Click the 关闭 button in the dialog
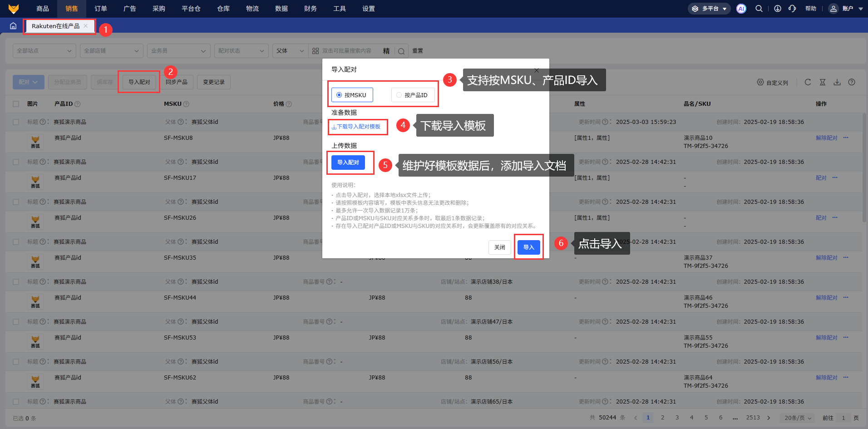 (x=500, y=247)
